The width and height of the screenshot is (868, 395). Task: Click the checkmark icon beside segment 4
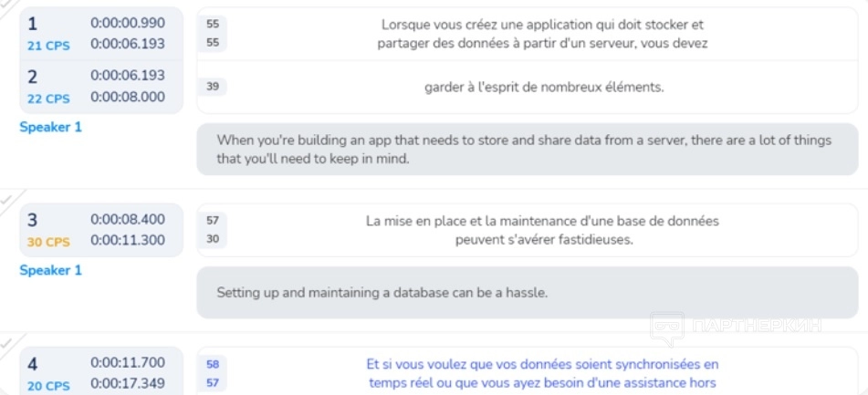6,341
